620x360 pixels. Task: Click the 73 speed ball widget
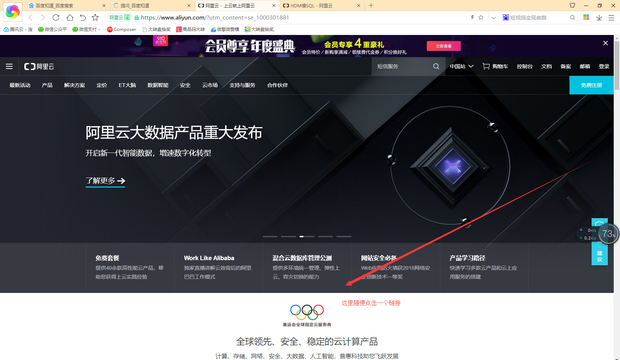pos(607,234)
